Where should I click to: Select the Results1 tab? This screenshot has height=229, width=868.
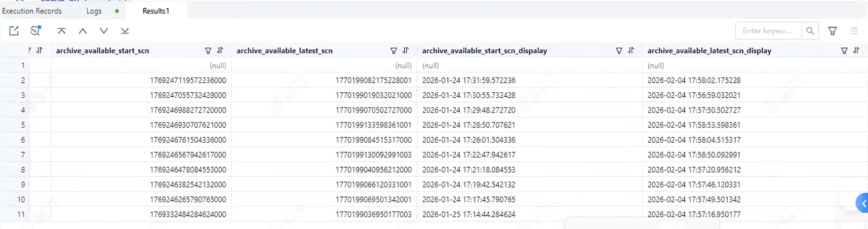[156, 11]
